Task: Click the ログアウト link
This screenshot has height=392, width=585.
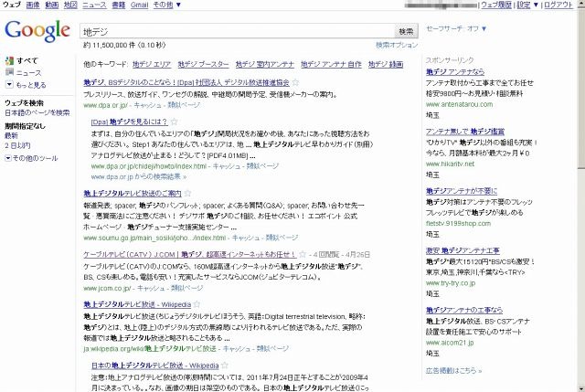Action: tap(558, 5)
